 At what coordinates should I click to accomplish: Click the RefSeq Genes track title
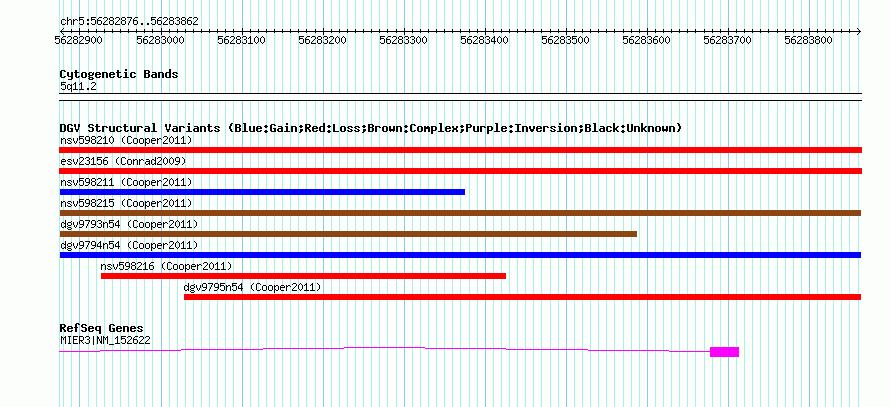[102, 328]
